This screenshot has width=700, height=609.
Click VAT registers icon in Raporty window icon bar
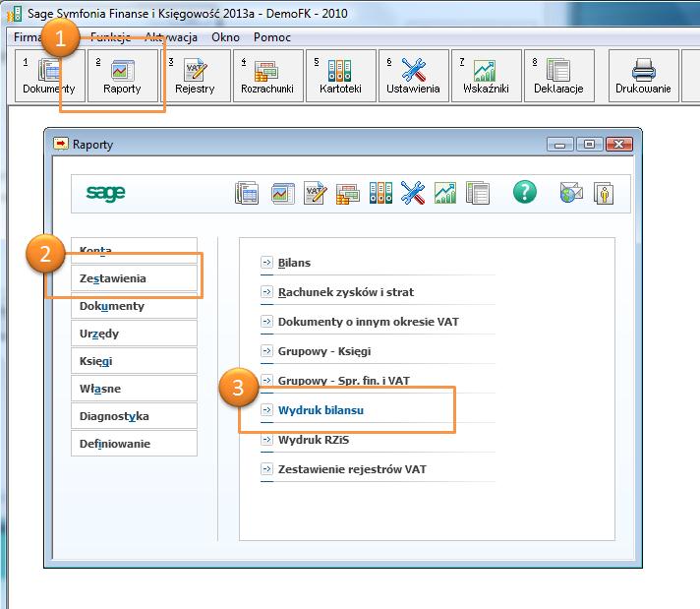click(316, 193)
